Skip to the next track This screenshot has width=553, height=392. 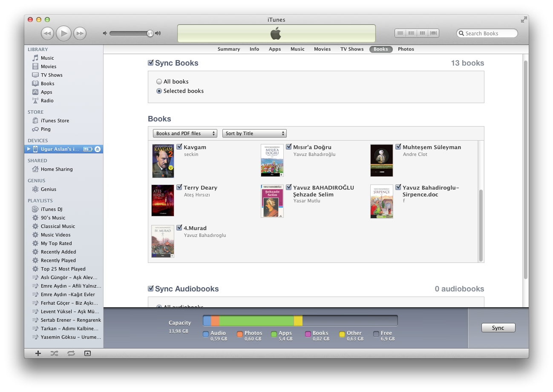point(80,33)
